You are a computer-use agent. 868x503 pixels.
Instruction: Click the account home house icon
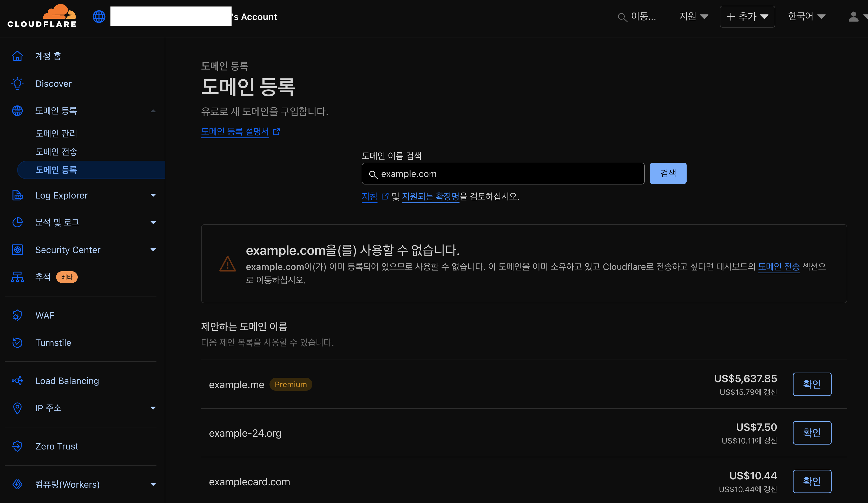click(x=17, y=56)
